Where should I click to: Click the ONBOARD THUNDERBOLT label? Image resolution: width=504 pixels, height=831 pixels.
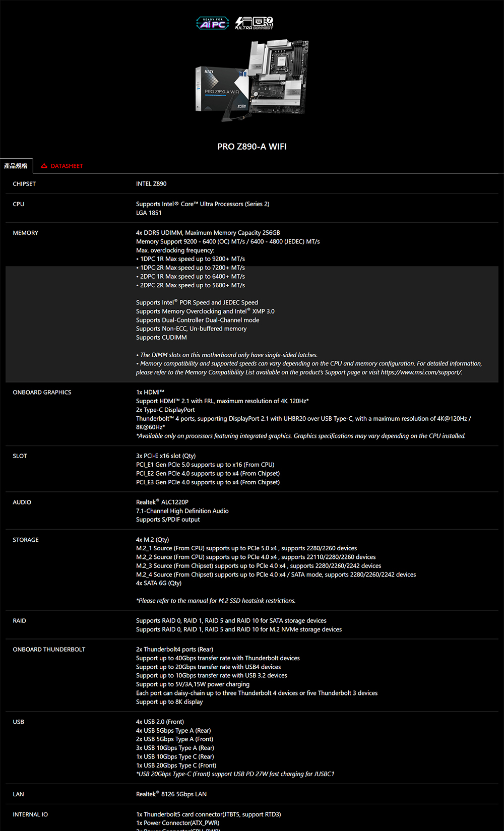tap(49, 650)
